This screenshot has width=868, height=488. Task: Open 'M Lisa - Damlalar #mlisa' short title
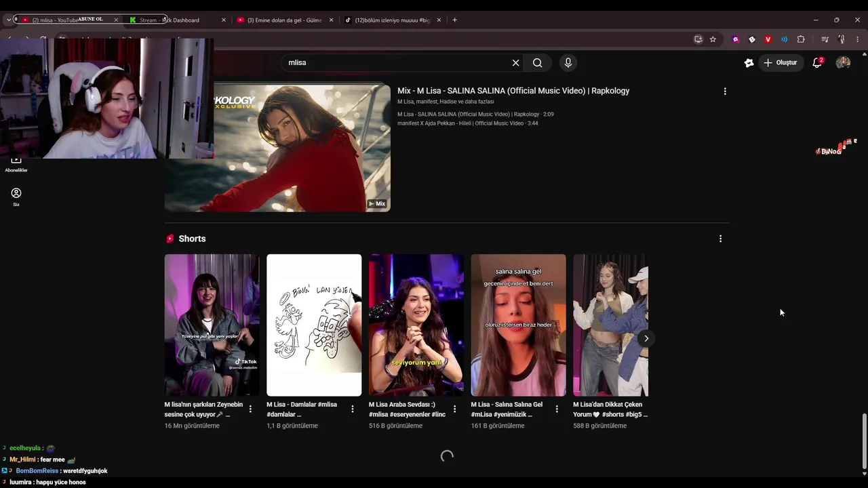302,409
